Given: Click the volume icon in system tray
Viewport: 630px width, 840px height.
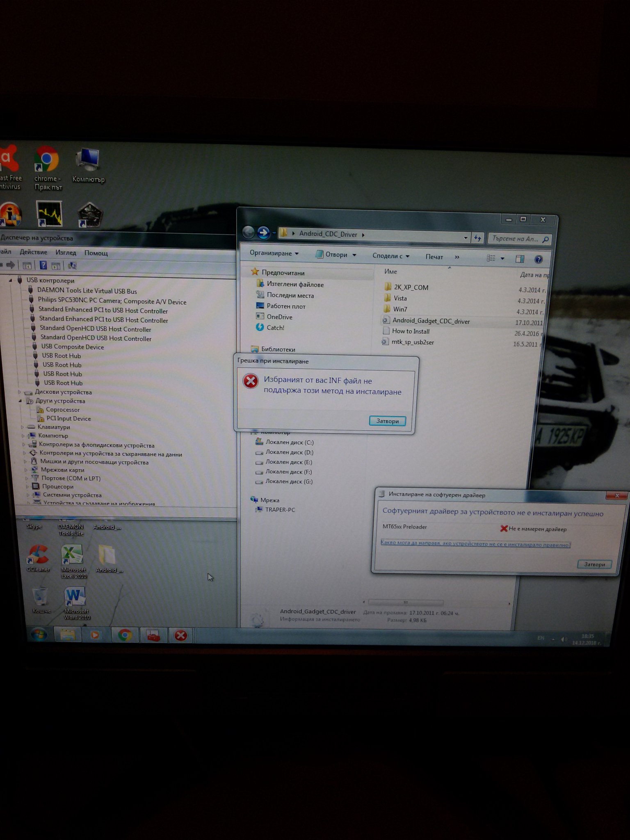Looking at the screenshot, I should coord(564,639).
